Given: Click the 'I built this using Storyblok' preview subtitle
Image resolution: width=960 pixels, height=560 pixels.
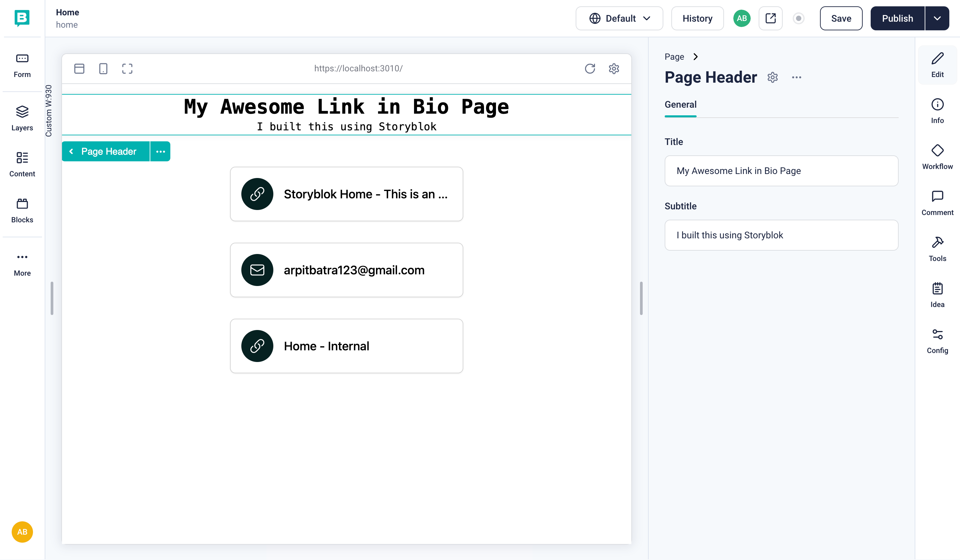Looking at the screenshot, I should pyautogui.click(x=346, y=126).
